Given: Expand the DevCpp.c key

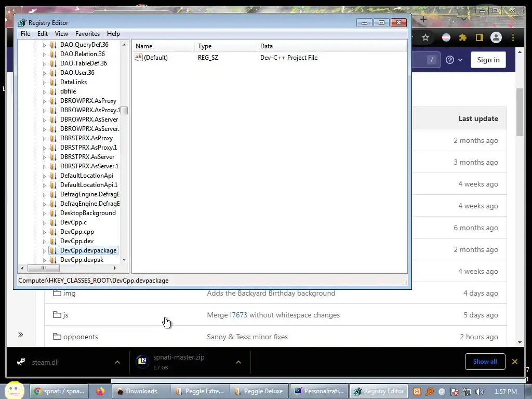Looking at the screenshot, I should (44, 222).
